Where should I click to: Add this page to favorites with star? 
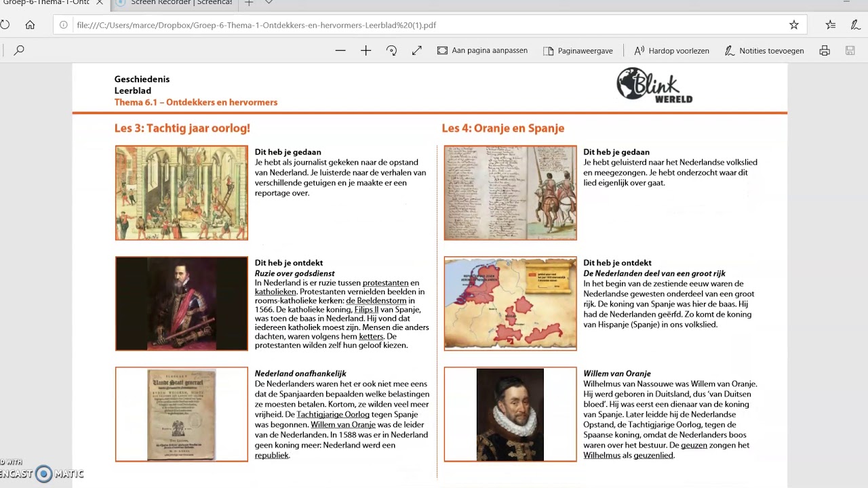coord(794,25)
